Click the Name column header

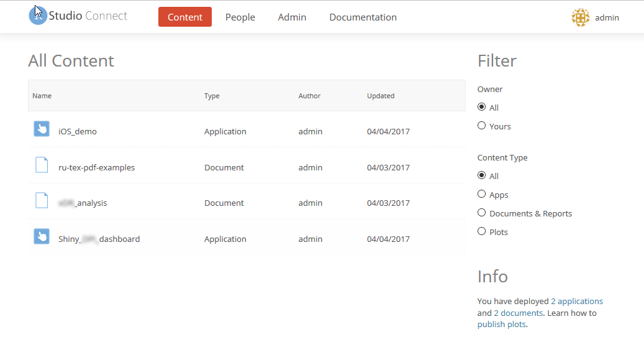pyautogui.click(x=42, y=96)
